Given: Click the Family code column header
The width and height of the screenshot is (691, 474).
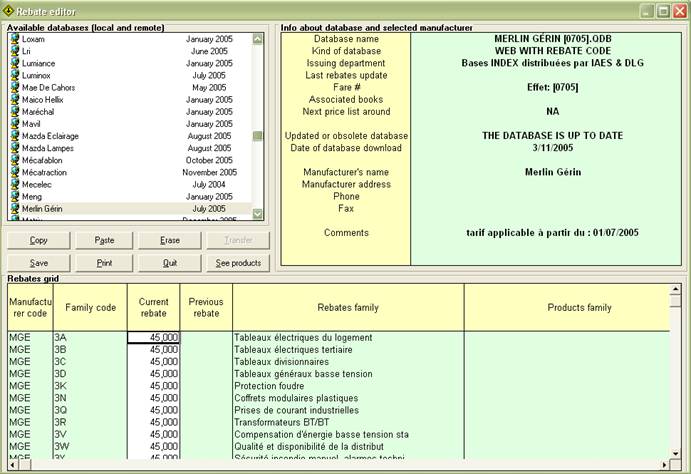Looking at the screenshot, I should (90, 307).
